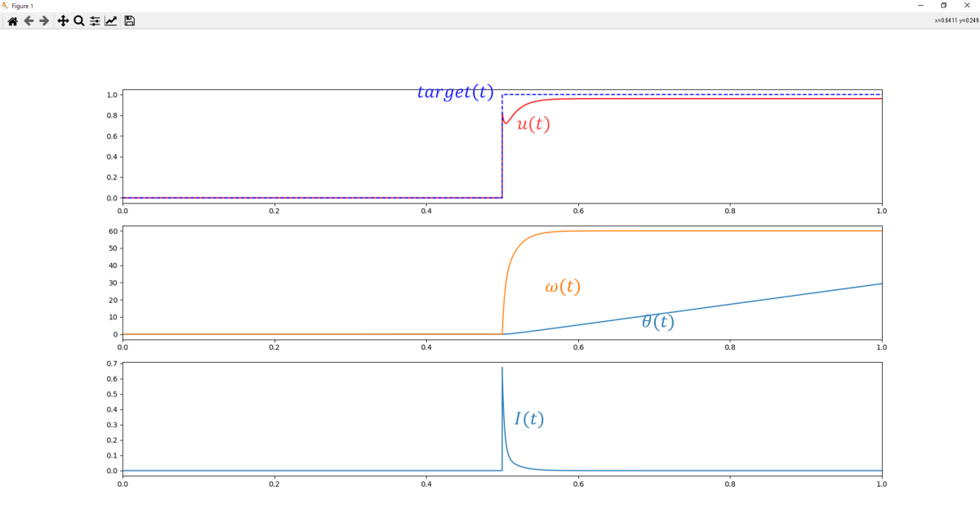Click the cursor coordinates readout at top right
This screenshot has height=531, width=980.
pos(955,20)
